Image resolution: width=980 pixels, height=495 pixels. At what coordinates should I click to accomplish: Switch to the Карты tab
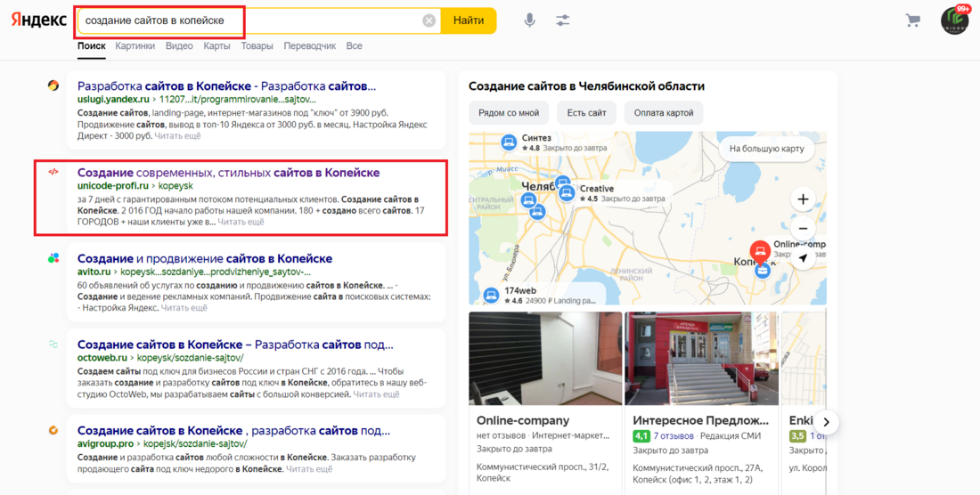click(x=216, y=46)
